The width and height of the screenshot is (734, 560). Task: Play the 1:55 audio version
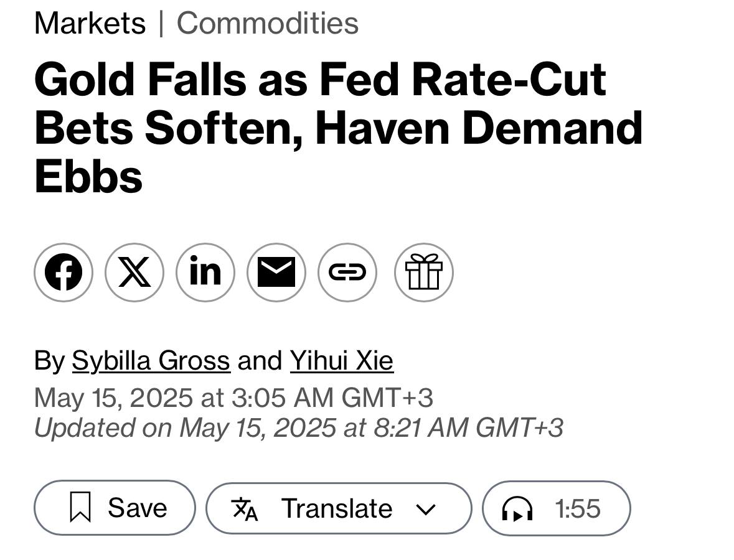click(556, 508)
